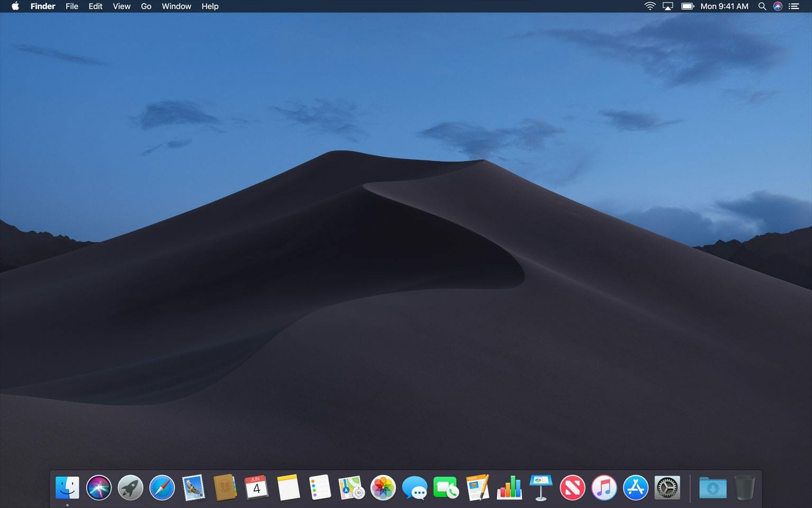Launch Siri from the Dock
This screenshot has height=508, width=812.
[99, 487]
